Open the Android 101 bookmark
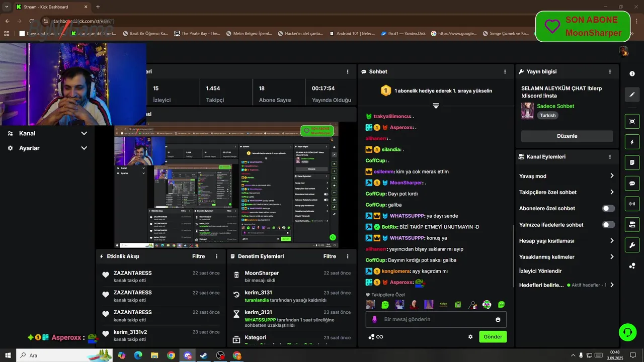 pyautogui.click(x=352, y=34)
